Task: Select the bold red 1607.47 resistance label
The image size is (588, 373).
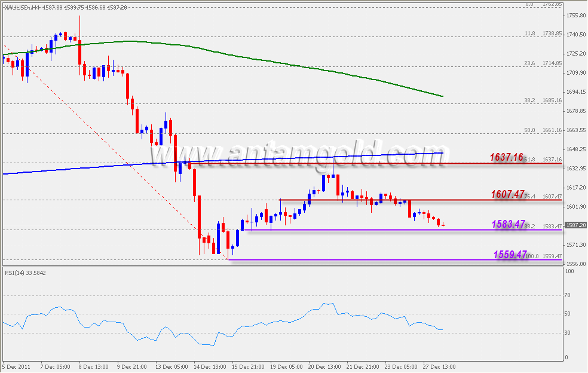Action: [x=508, y=194]
